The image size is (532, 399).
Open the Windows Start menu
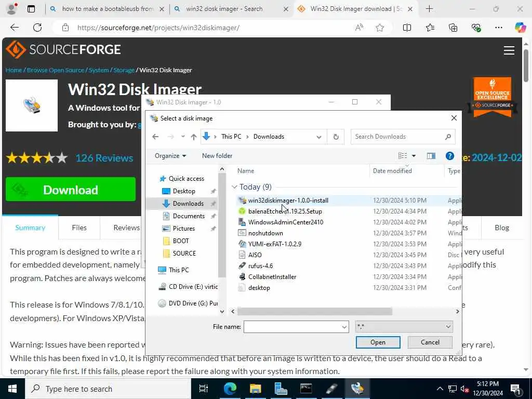pyautogui.click(x=12, y=389)
